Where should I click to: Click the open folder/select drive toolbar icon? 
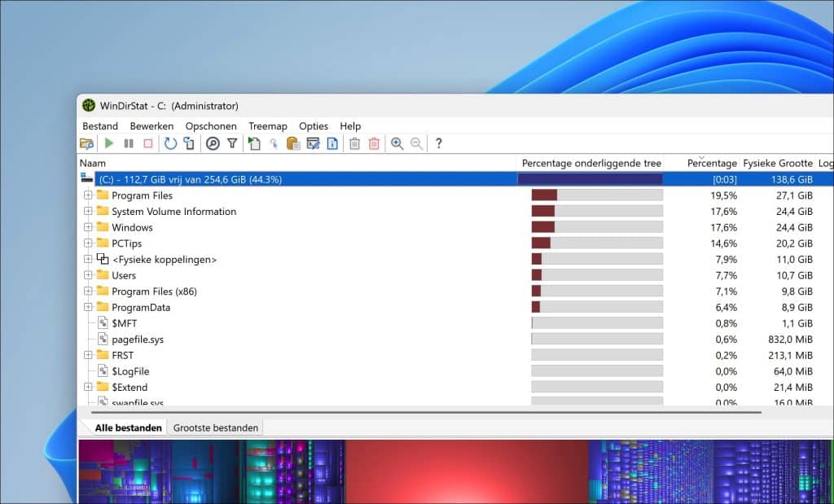coord(86,143)
